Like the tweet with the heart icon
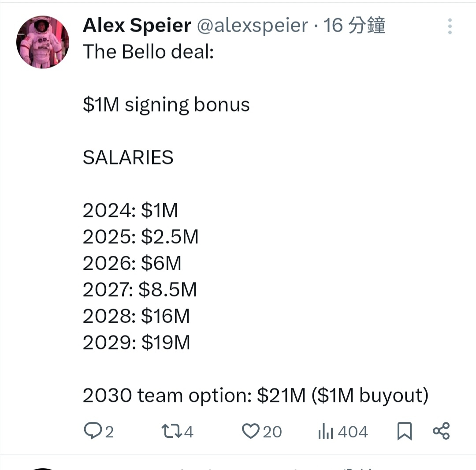Image resolution: width=476 pixels, height=470 pixels. [x=250, y=431]
